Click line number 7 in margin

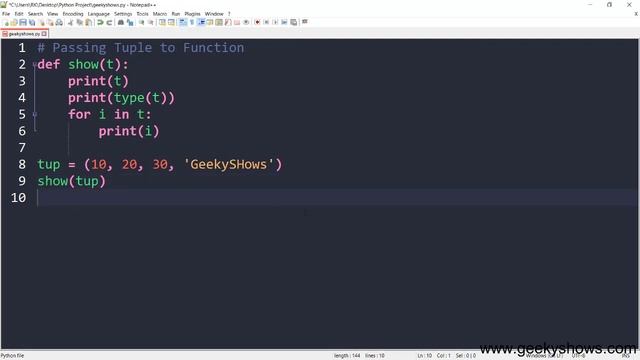point(22,148)
